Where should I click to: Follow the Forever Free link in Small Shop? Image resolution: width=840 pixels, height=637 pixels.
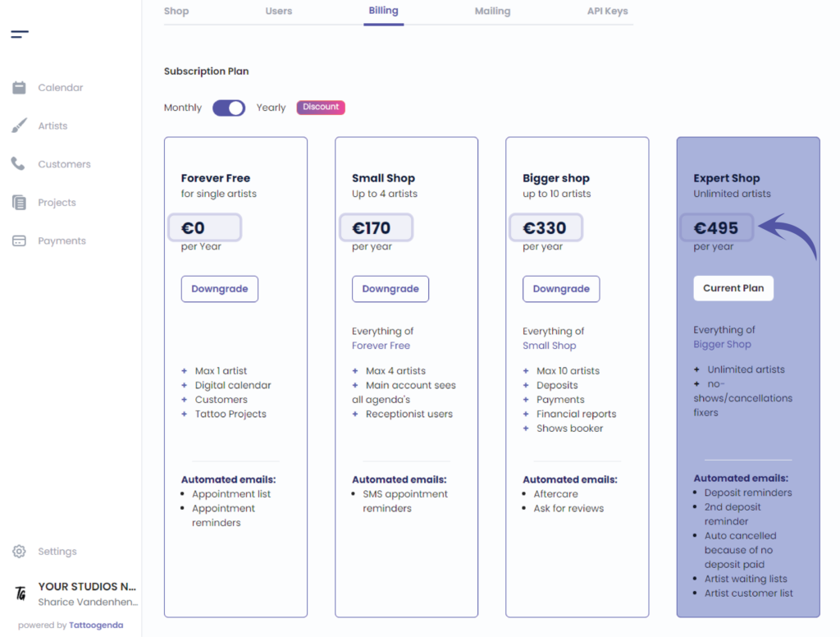pyautogui.click(x=381, y=346)
